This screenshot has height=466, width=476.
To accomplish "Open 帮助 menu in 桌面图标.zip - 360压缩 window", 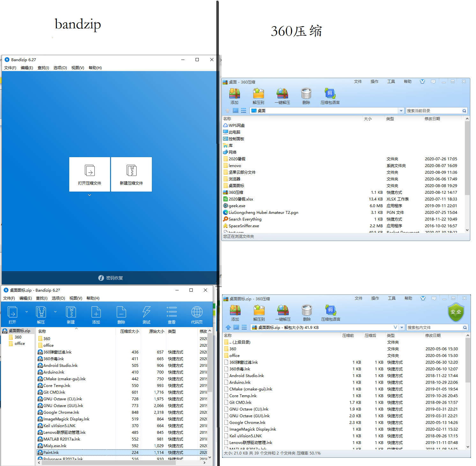I will [x=408, y=298].
